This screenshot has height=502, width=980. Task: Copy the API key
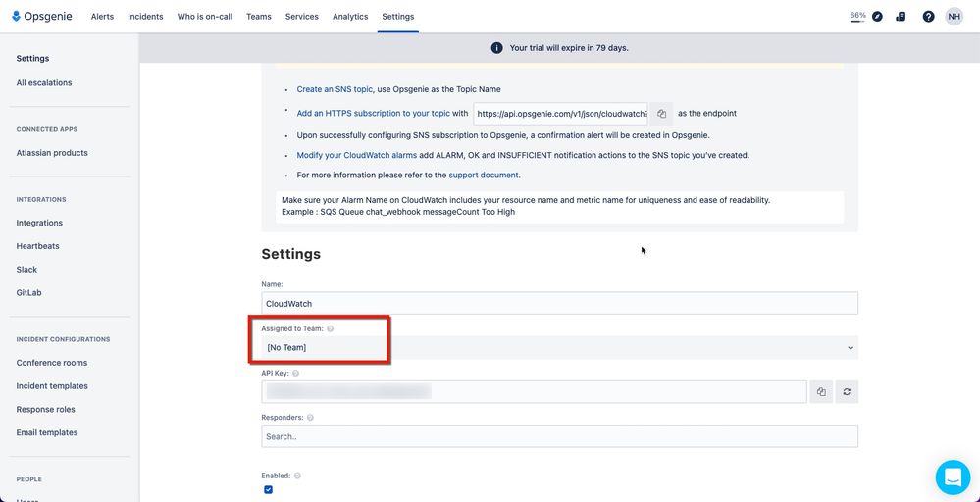pos(821,391)
